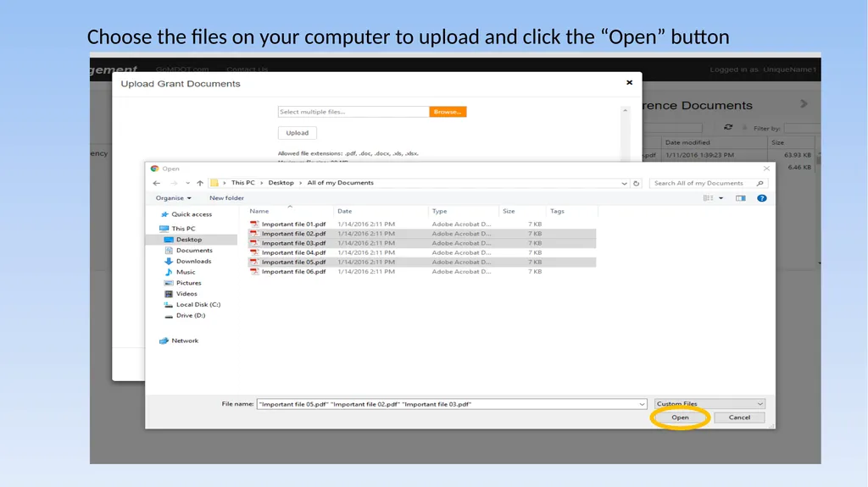Image resolution: width=868 pixels, height=487 pixels.
Task: Expand the File name history dropdown
Action: [642, 404]
